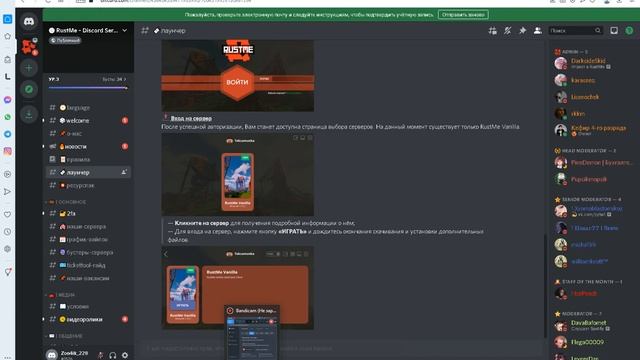Click the server boost progress bar
This screenshot has height=360, width=640.
(88, 87)
